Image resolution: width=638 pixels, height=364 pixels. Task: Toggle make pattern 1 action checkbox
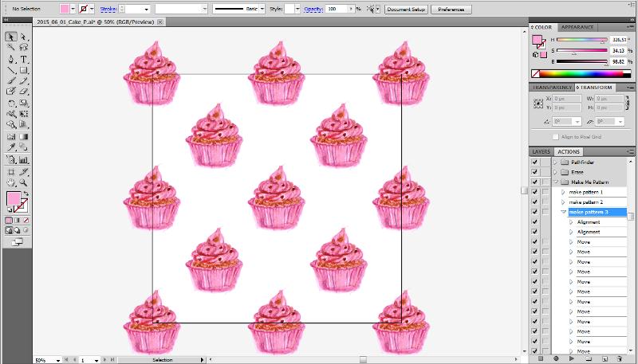[x=534, y=192]
